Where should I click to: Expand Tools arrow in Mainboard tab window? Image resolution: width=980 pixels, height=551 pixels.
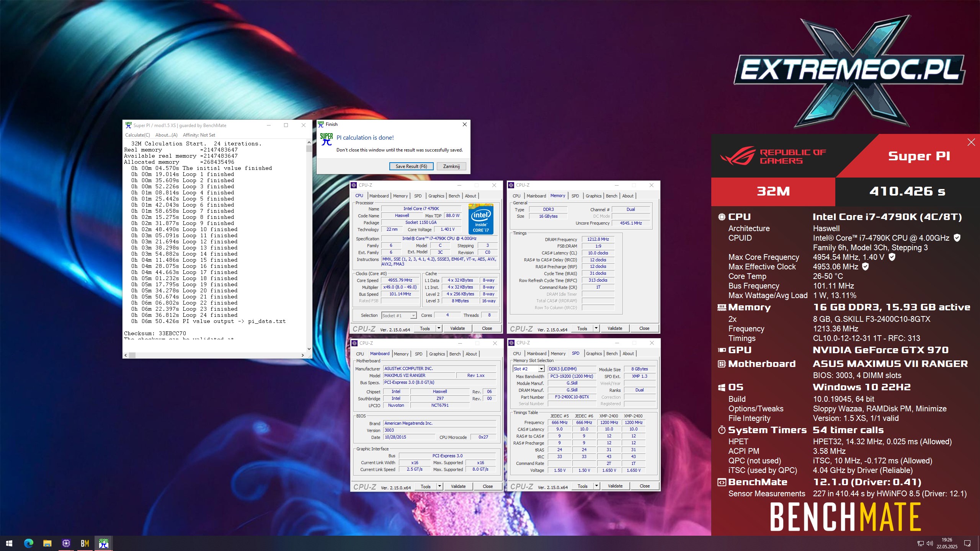pos(439,486)
